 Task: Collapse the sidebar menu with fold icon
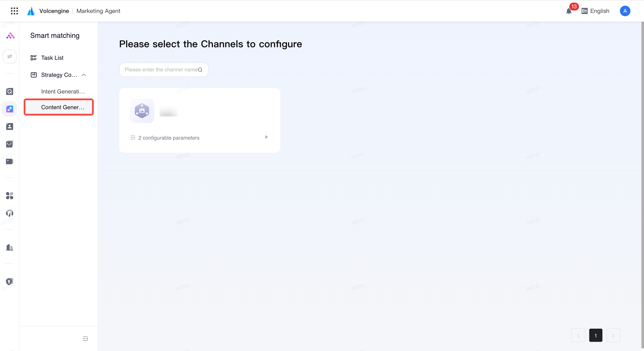pos(85,339)
